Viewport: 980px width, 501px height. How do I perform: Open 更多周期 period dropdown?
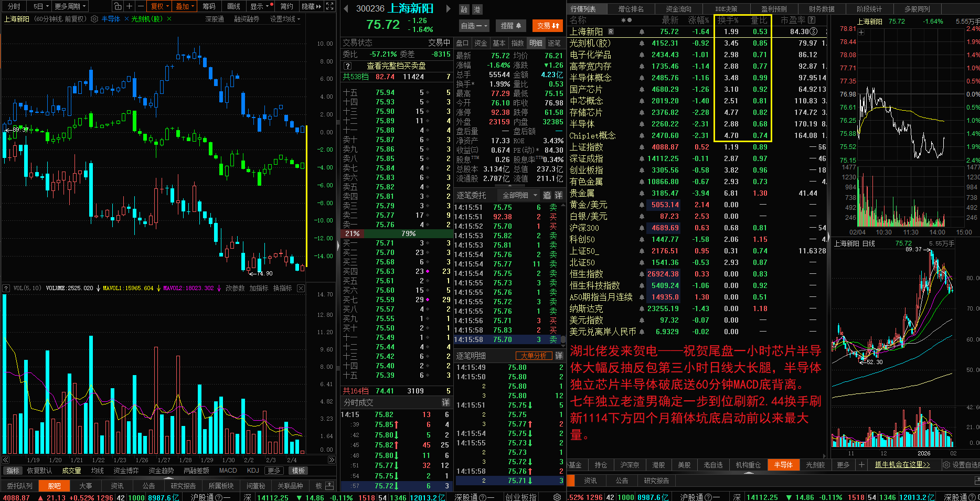coord(70,6)
